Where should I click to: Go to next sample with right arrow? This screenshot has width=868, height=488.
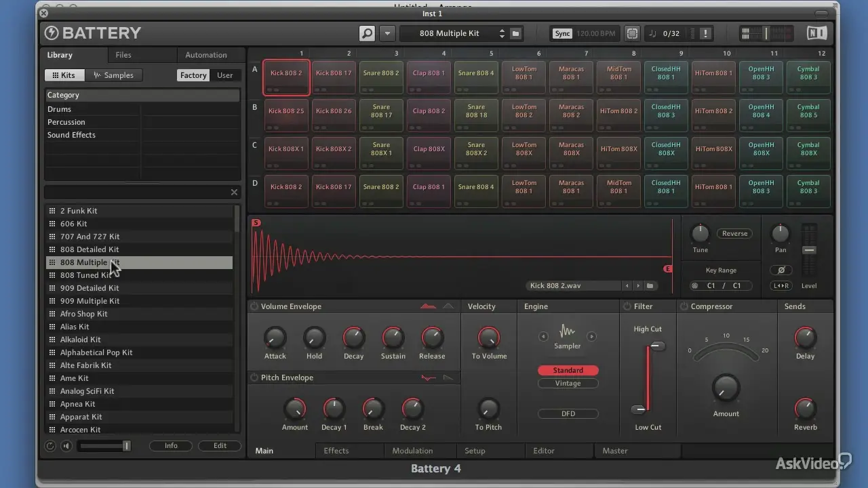(x=638, y=286)
